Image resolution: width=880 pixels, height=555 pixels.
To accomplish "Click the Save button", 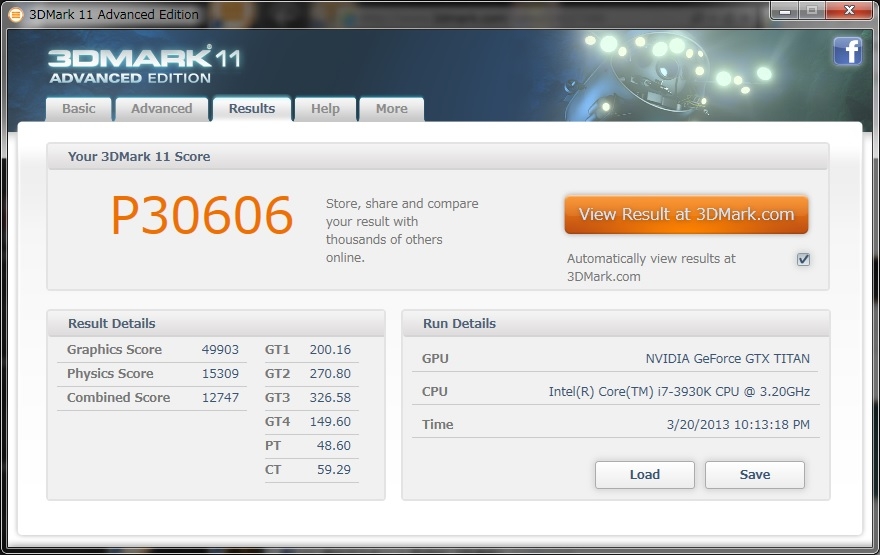I will coord(755,475).
